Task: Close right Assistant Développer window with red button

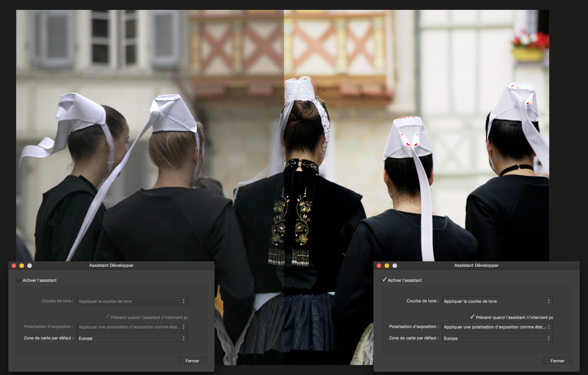Action: point(379,266)
